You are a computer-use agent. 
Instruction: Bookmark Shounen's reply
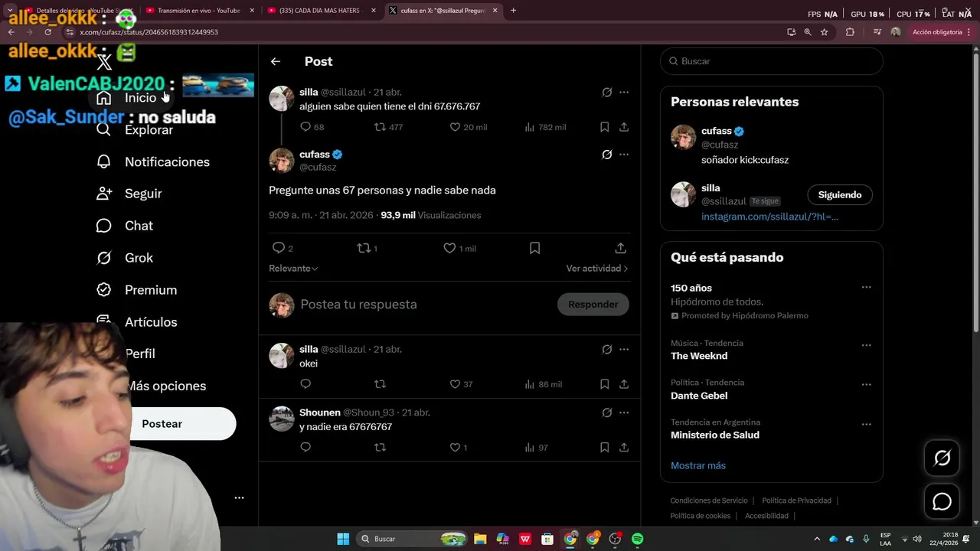click(604, 448)
